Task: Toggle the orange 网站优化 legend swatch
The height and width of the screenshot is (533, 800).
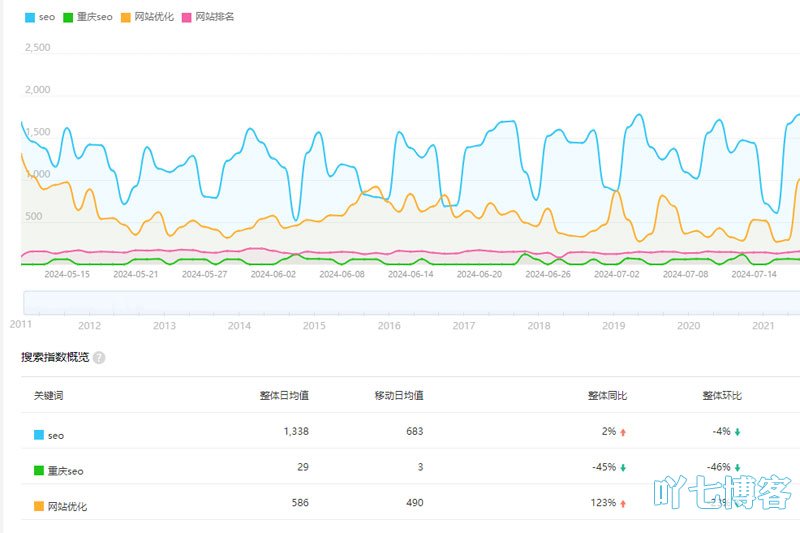Action: [126, 17]
